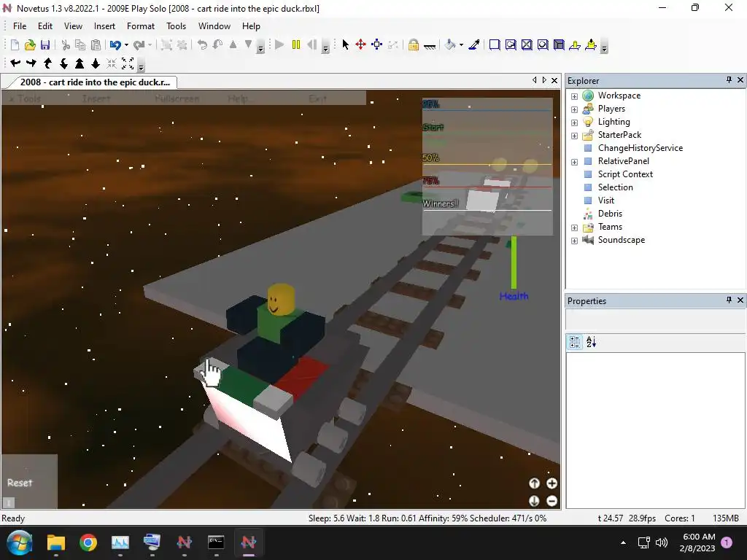This screenshot has width=747, height=560.
Task: Open the Redo history dropdown arrow
Action: tap(150, 44)
